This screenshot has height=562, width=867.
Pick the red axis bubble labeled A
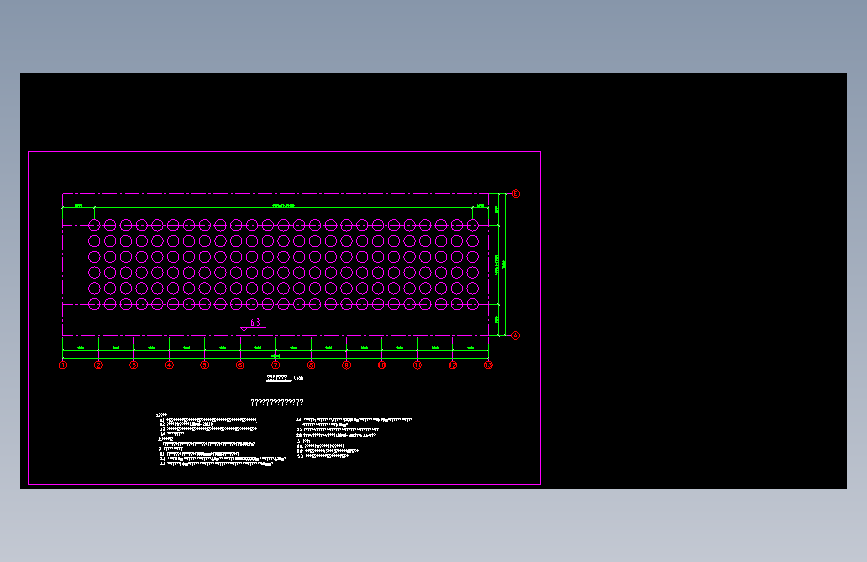pos(515,336)
